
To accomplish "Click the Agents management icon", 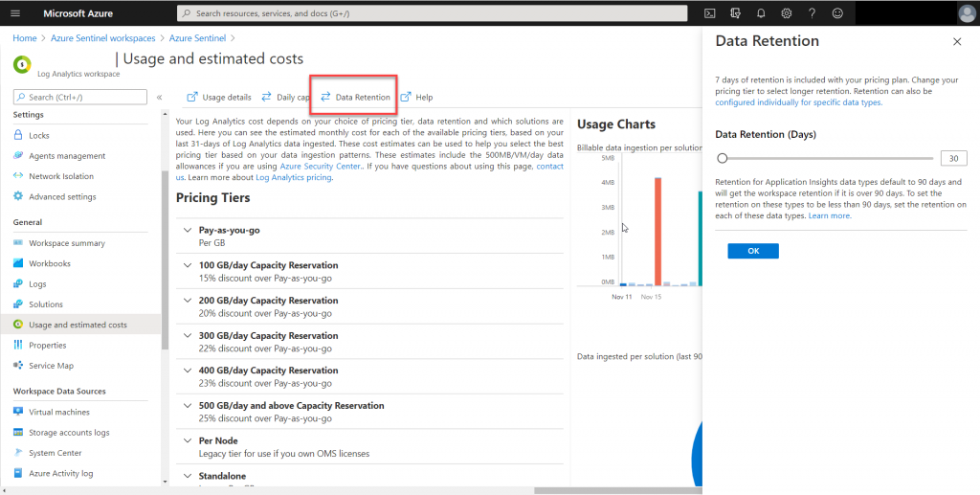I will coord(18,156).
